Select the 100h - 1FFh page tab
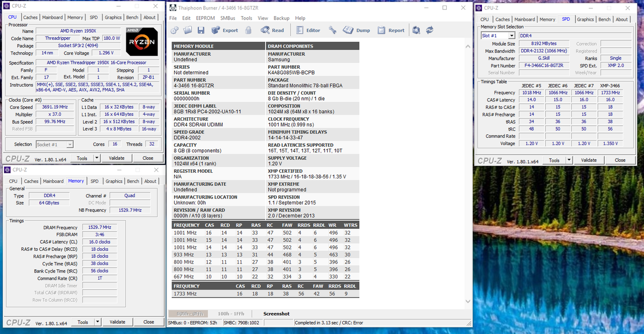Viewport: 644px width, 334px height. coord(230,314)
